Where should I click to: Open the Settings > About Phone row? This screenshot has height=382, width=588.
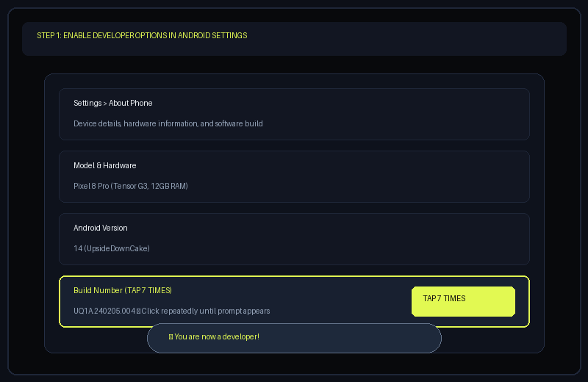pyautogui.click(x=294, y=114)
